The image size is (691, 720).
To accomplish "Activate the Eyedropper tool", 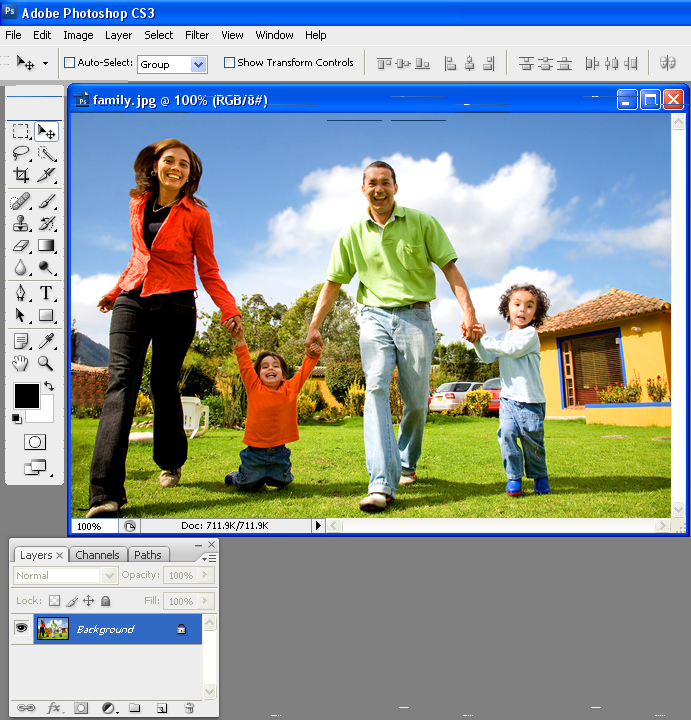I will click(x=46, y=341).
